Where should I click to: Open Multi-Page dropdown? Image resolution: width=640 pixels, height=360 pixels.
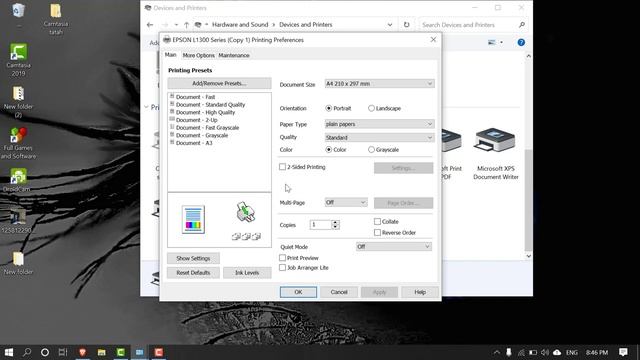(x=346, y=202)
